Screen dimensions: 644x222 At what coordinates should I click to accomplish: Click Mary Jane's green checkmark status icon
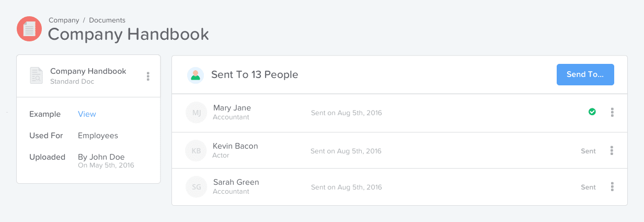592,112
